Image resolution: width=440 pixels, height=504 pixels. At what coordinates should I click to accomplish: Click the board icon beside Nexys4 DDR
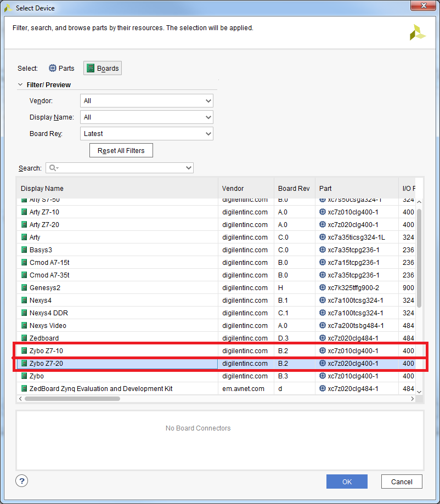click(24, 313)
